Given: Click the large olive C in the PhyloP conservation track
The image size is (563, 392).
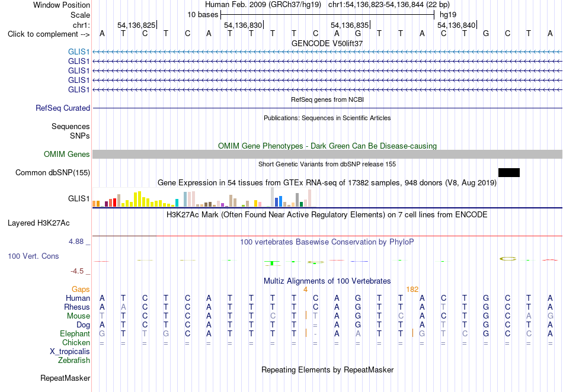Looking at the screenshot, I should click(508, 259).
